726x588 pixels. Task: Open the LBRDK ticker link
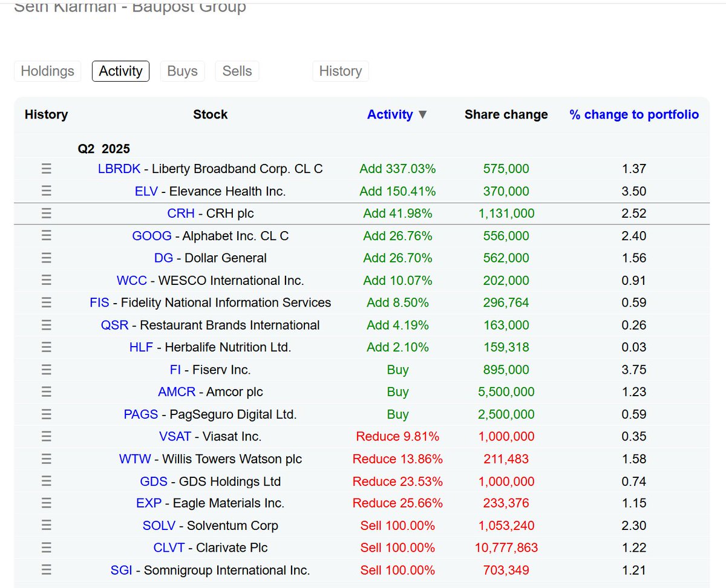click(x=119, y=169)
